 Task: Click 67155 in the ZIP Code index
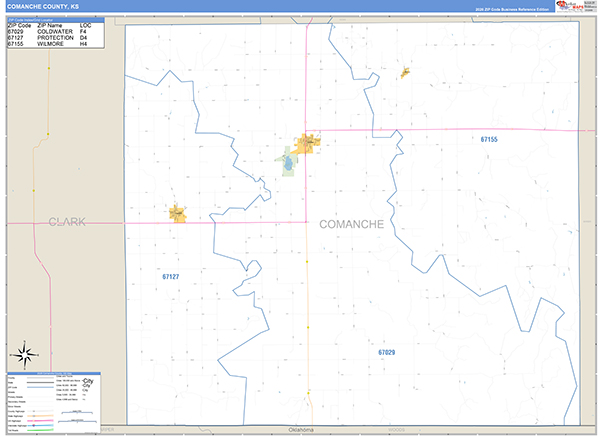click(x=15, y=44)
